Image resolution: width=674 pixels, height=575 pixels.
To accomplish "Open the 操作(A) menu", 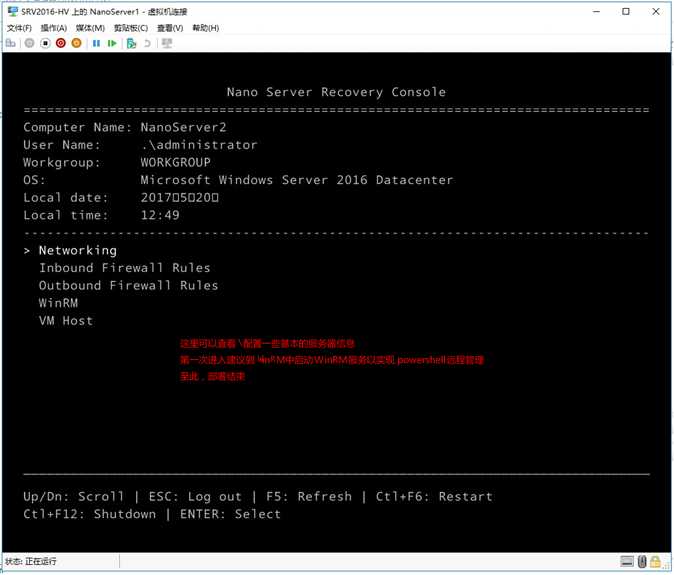I will click(54, 28).
